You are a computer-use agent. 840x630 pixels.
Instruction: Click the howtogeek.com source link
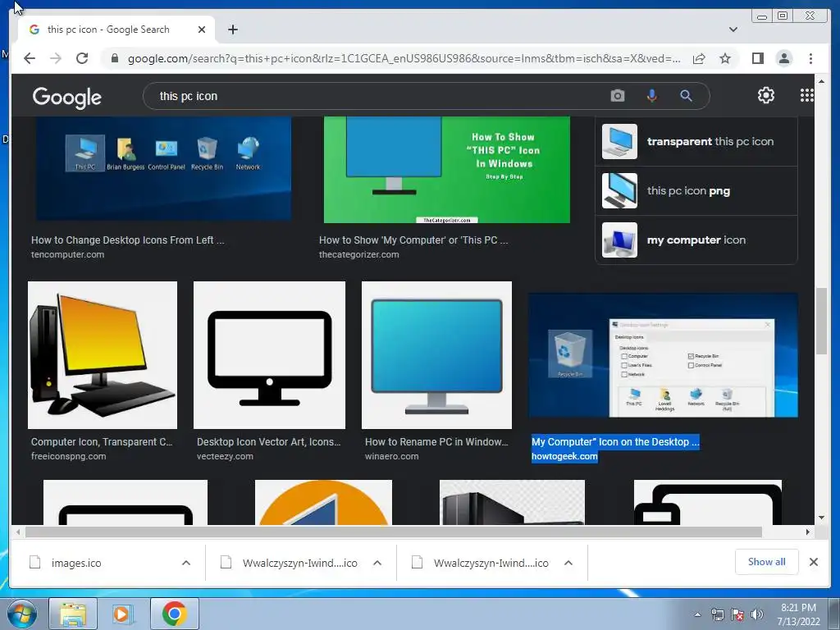pos(564,456)
